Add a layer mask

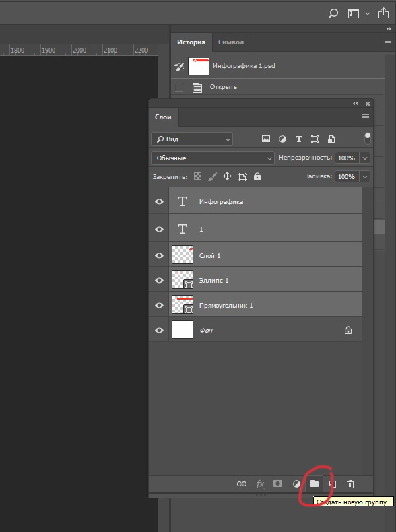coord(277,484)
